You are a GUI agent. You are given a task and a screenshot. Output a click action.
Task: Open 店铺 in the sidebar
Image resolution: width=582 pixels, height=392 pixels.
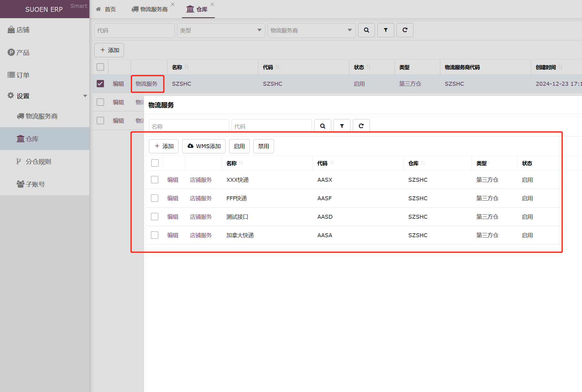(x=45, y=30)
